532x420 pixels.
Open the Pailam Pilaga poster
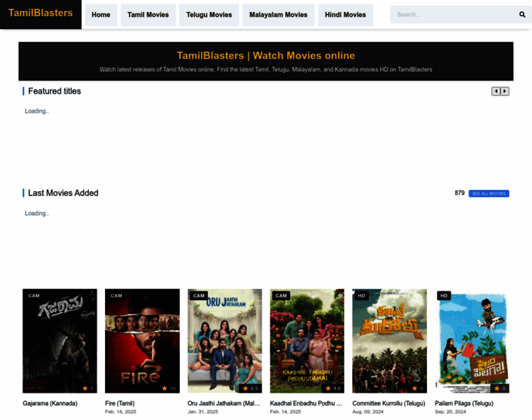click(x=472, y=341)
